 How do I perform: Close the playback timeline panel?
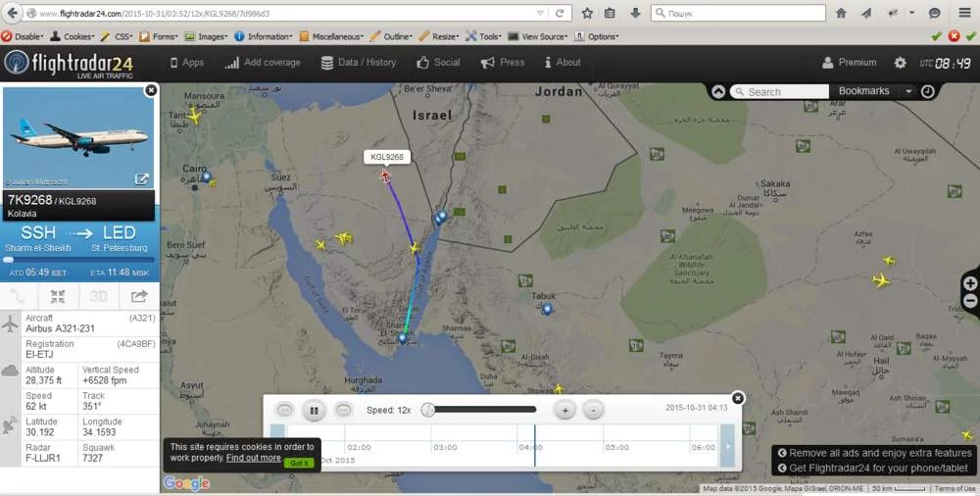(x=738, y=398)
